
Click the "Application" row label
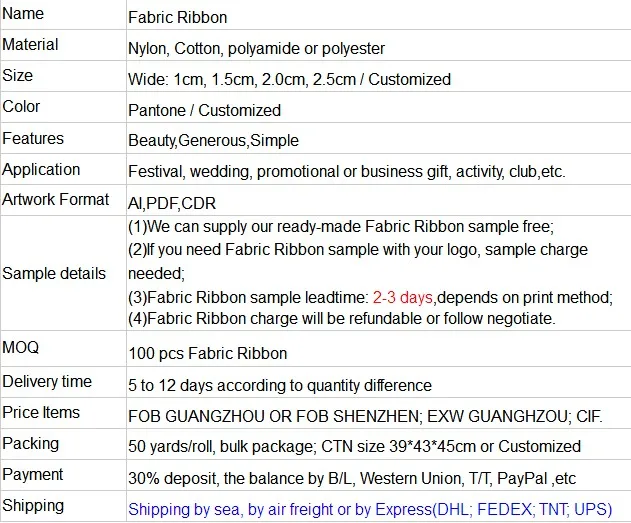(x=42, y=169)
